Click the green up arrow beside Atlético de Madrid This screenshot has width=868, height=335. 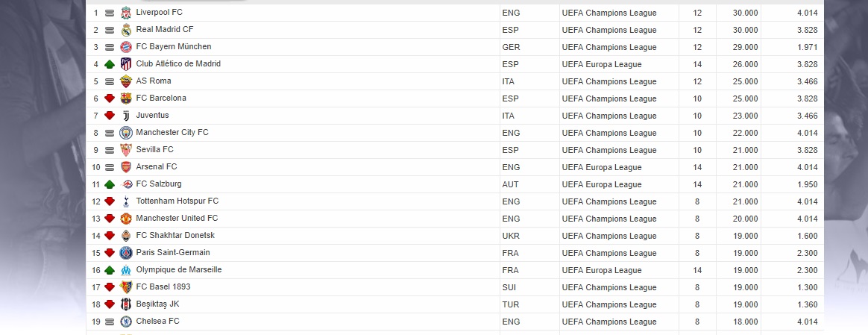coord(110,64)
